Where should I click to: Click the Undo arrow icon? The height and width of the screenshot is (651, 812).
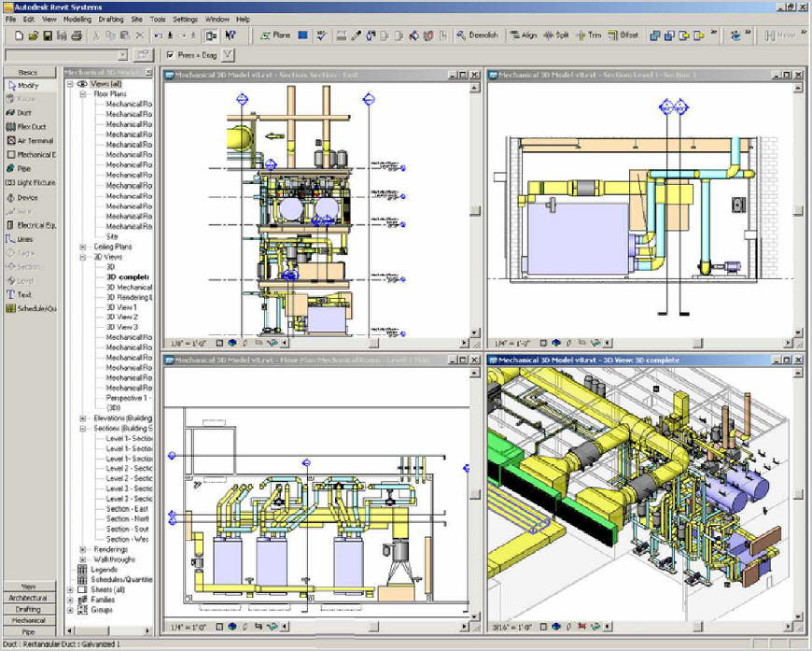[x=158, y=35]
